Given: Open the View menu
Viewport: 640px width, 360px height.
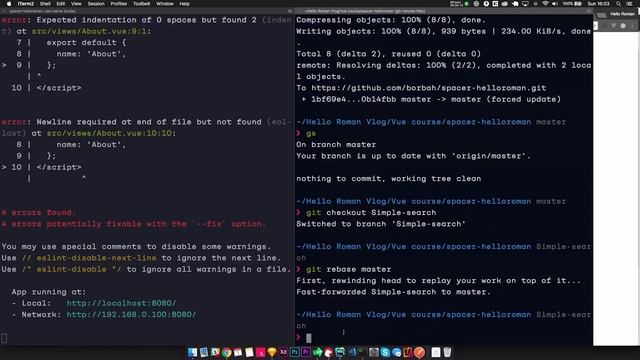Looking at the screenshot, I should [x=76, y=4].
